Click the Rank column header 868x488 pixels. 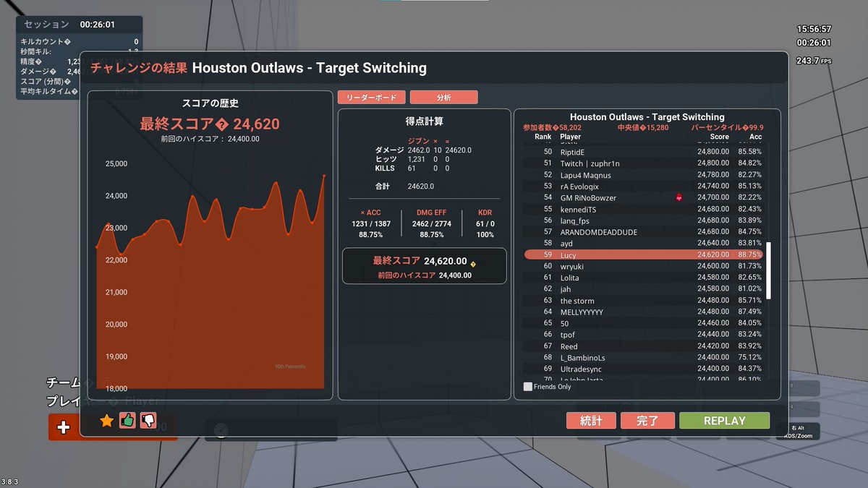[542, 137]
